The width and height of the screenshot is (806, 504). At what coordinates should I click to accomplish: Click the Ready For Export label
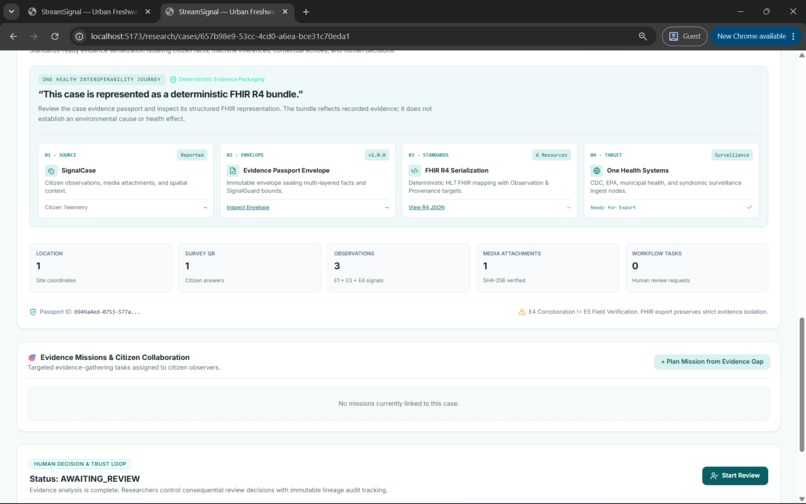[613, 208]
